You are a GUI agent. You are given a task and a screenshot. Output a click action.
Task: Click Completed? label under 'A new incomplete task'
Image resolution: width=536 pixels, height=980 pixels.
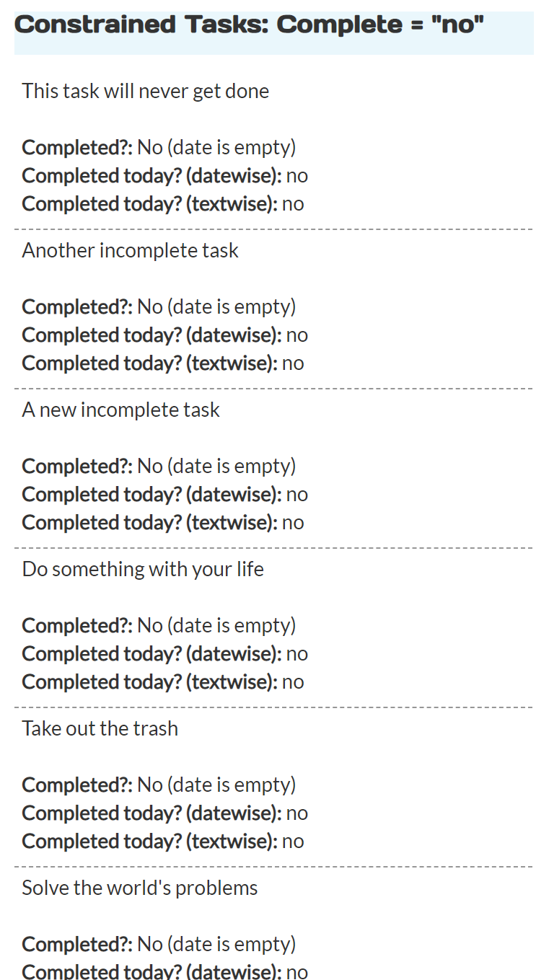pyautogui.click(x=77, y=467)
